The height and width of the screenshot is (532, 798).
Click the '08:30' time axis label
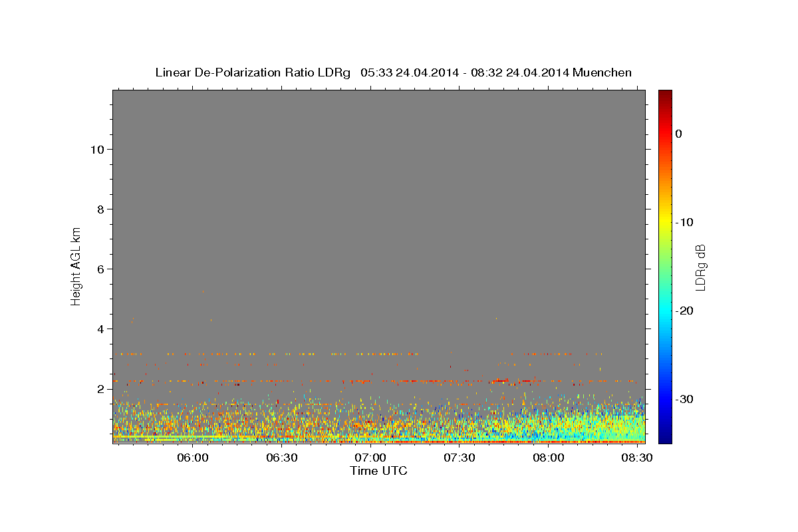pos(636,458)
